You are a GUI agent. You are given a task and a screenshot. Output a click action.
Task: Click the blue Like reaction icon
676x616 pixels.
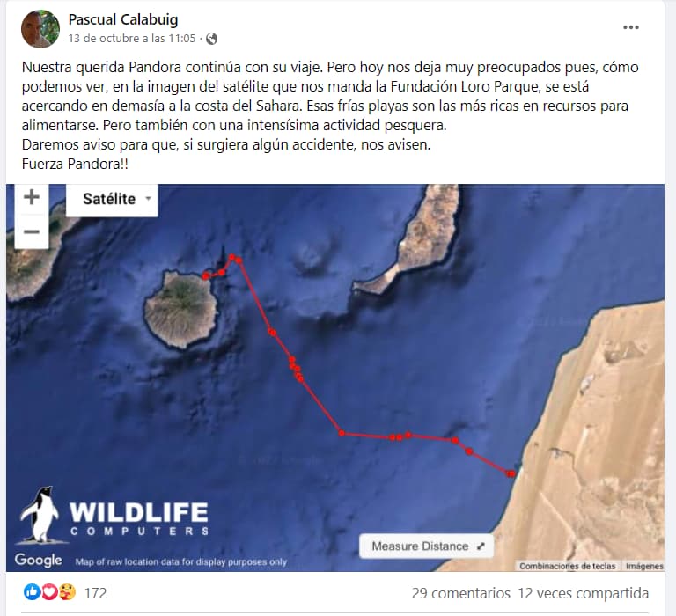(32, 592)
